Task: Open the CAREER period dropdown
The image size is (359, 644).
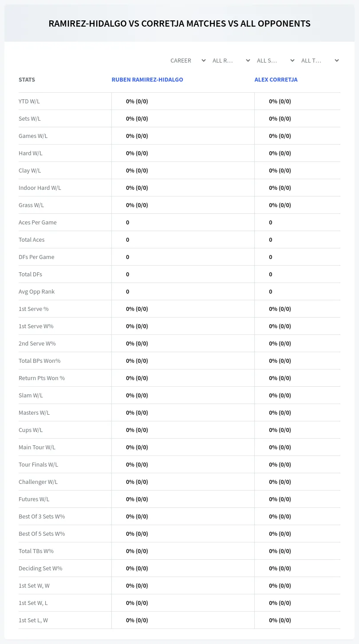Action: pyautogui.click(x=188, y=60)
